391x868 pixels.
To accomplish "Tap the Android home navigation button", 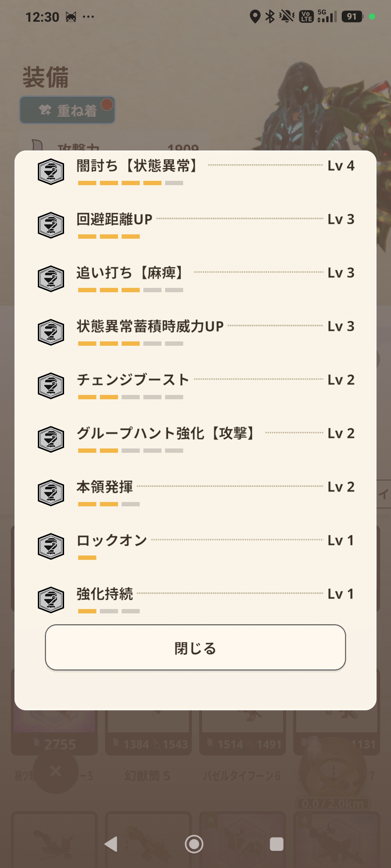I will (x=194, y=844).
